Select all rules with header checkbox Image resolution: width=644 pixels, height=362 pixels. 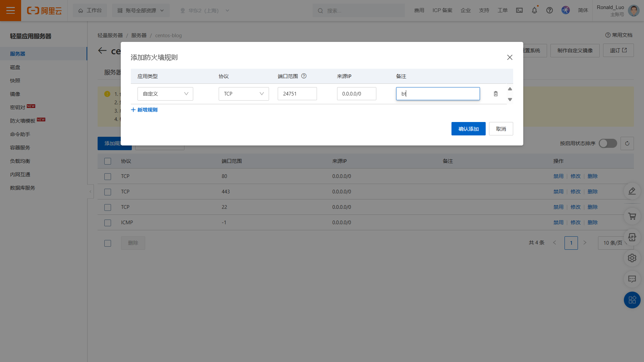[108, 161]
